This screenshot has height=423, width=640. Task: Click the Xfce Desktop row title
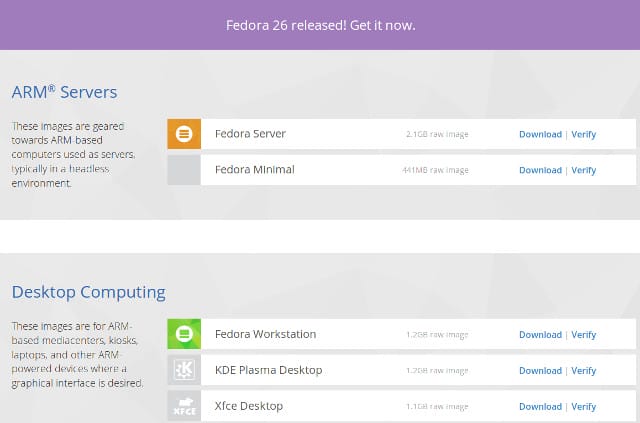pyautogui.click(x=249, y=406)
